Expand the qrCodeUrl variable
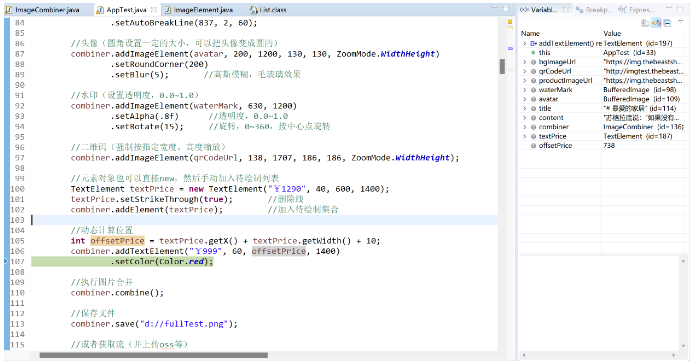The height and width of the screenshot is (364, 694). point(524,71)
